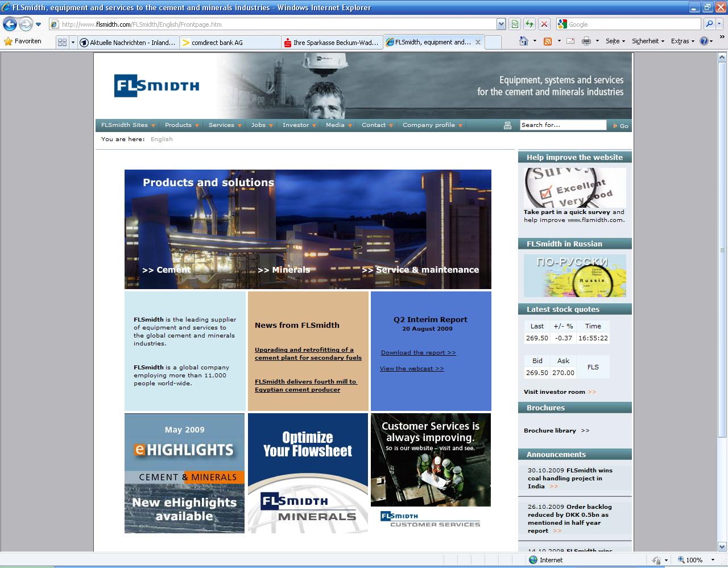
Task: Open the Quick Tabs grid icon
Action: (x=63, y=42)
